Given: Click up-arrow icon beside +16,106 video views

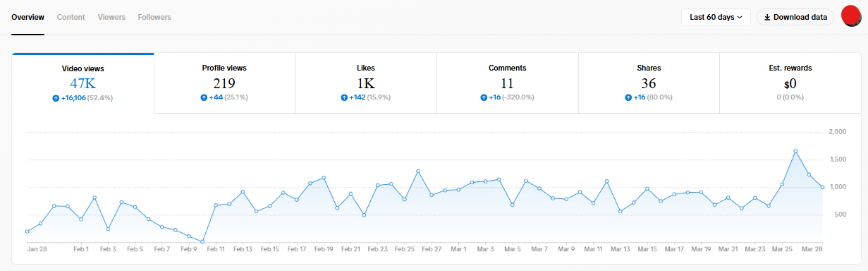Looking at the screenshot, I should tap(56, 98).
